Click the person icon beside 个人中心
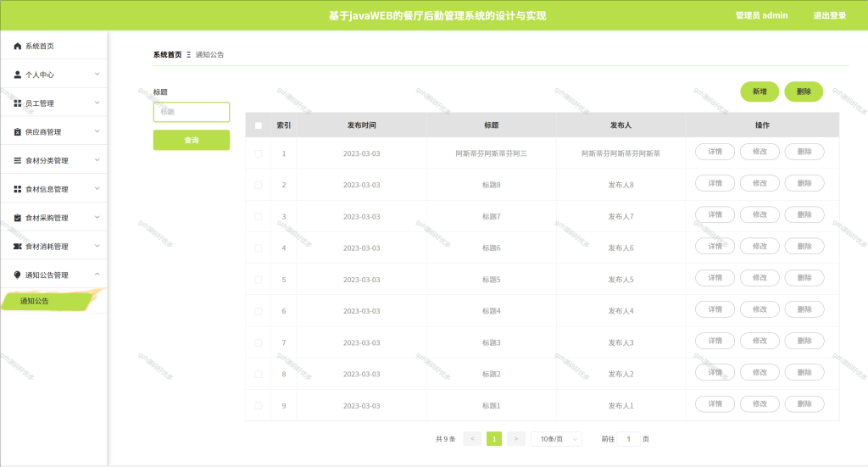The width and height of the screenshot is (868, 467). pyautogui.click(x=17, y=75)
